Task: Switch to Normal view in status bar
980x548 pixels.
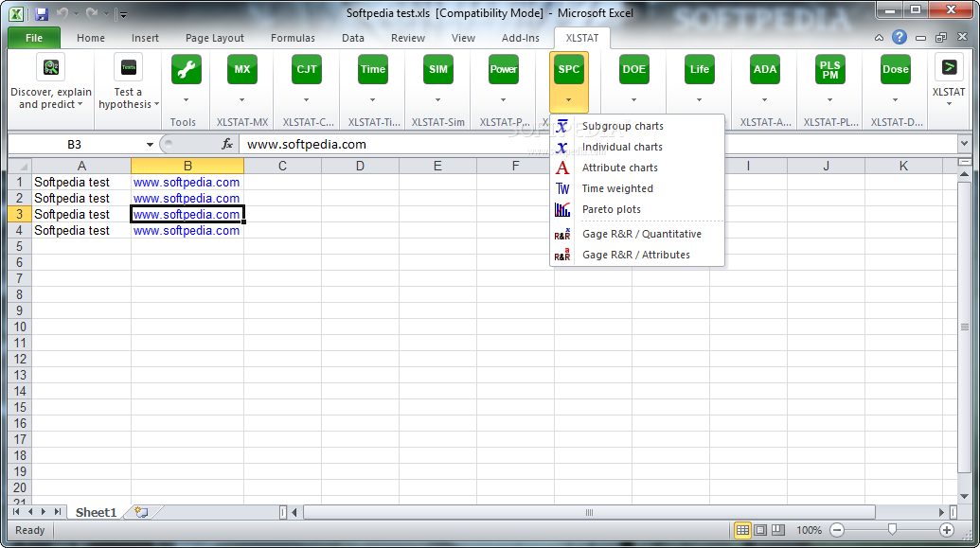Action: point(742,530)
